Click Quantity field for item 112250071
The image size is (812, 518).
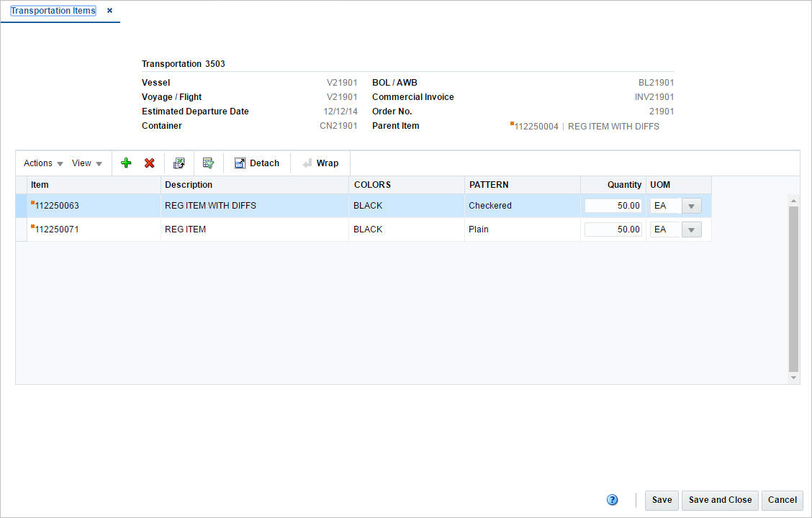click(x=613, y=230)
